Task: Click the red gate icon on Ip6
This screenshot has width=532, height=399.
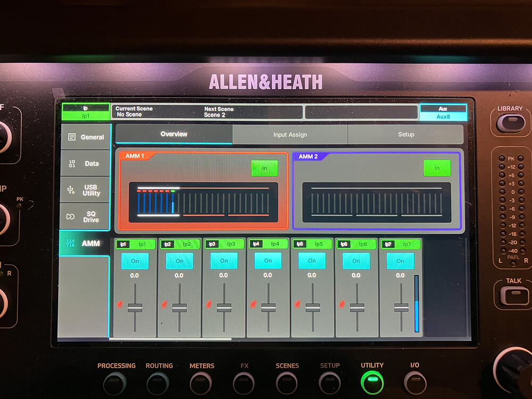Action: pyautogui.click(x=342, y=304)
